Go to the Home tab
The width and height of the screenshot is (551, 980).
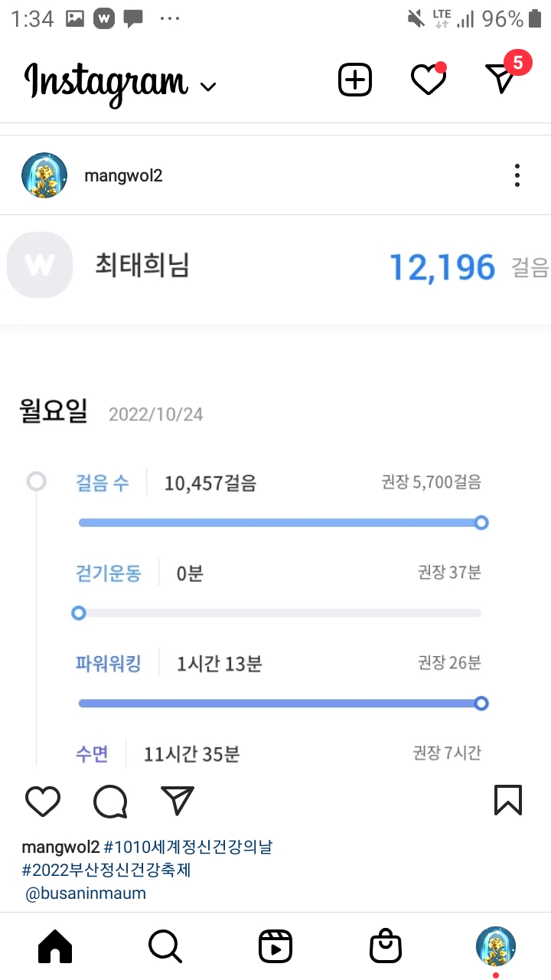click(55, 947)
